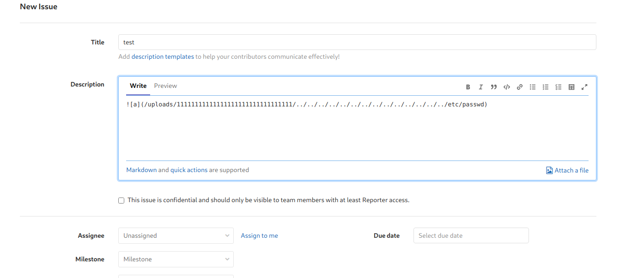Switch to the Preview tab
Viewport: 644px width, 278px height.
click(x=165, y=86)
